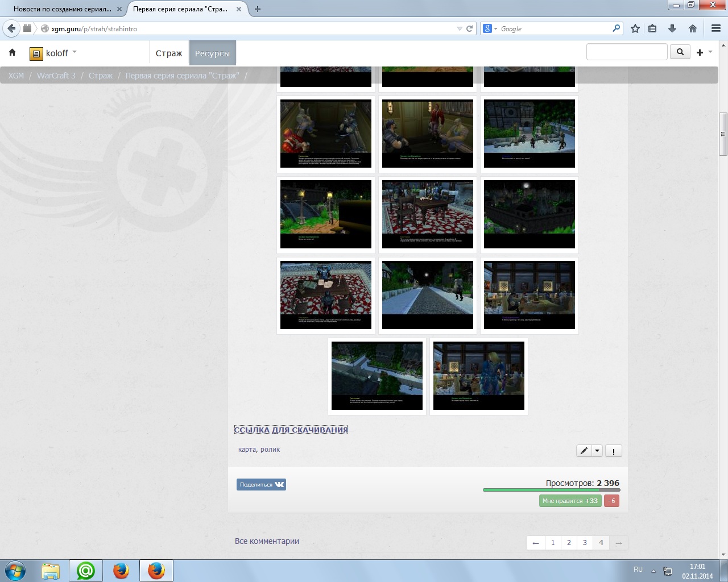This screenshot has height=582, width=728.
Task: Open the downloads arrow icon
Action: tap(672, 28)
